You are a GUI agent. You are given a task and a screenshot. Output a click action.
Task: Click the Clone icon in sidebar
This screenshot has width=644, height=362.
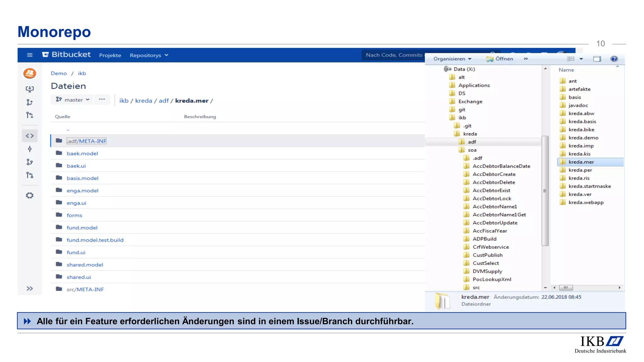click(x=30, y=89)
